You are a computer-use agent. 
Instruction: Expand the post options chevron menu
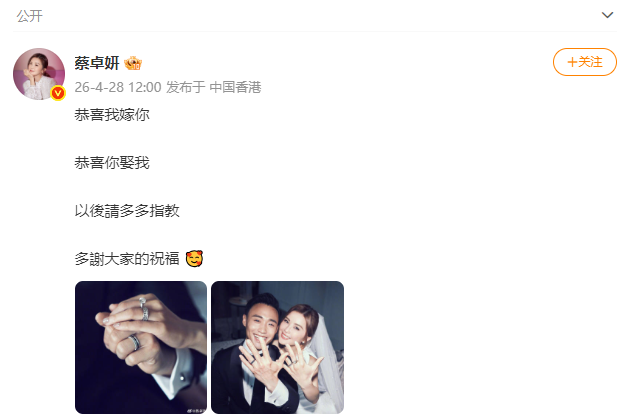(x=607, y=15)
